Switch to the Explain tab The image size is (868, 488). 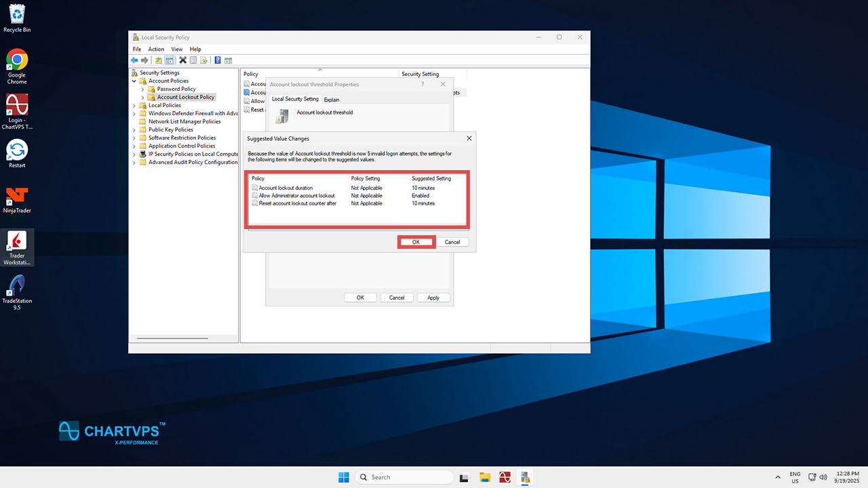332,100
